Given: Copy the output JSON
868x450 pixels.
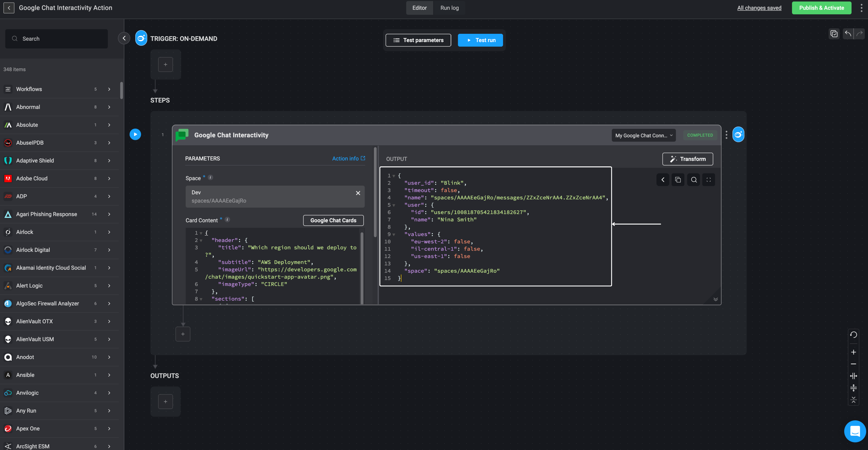Looking at the screenshot, I should tap(678, 180).
